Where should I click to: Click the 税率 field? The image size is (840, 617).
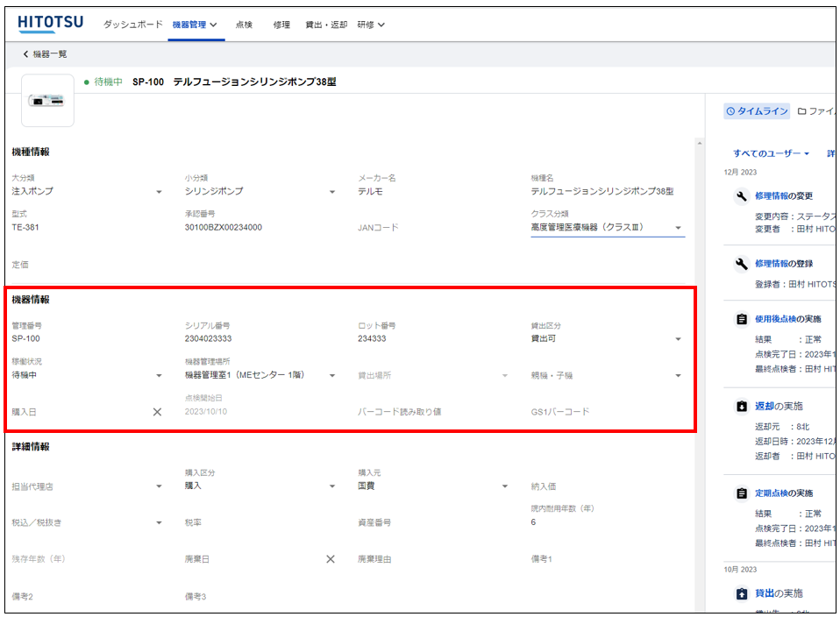pyautogui.click(x=260, y=522)
